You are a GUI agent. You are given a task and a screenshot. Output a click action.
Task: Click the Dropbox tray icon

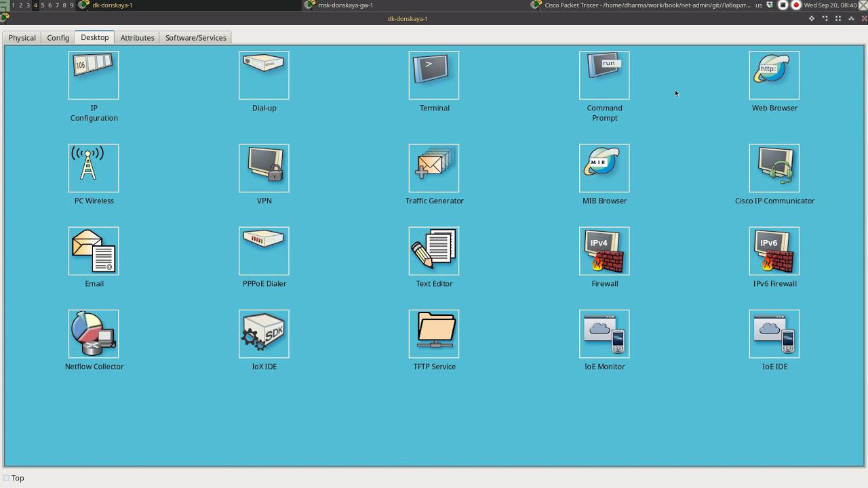click(x=770, y=5)
